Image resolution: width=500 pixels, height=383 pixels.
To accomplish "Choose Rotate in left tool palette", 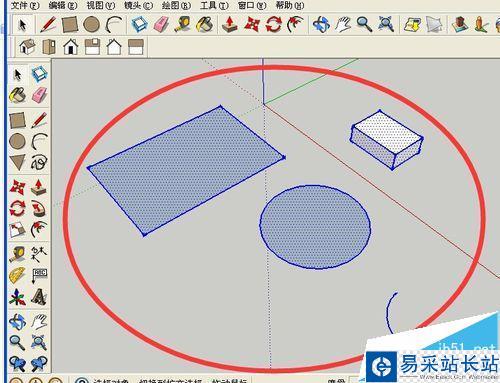I will [17, 209].
